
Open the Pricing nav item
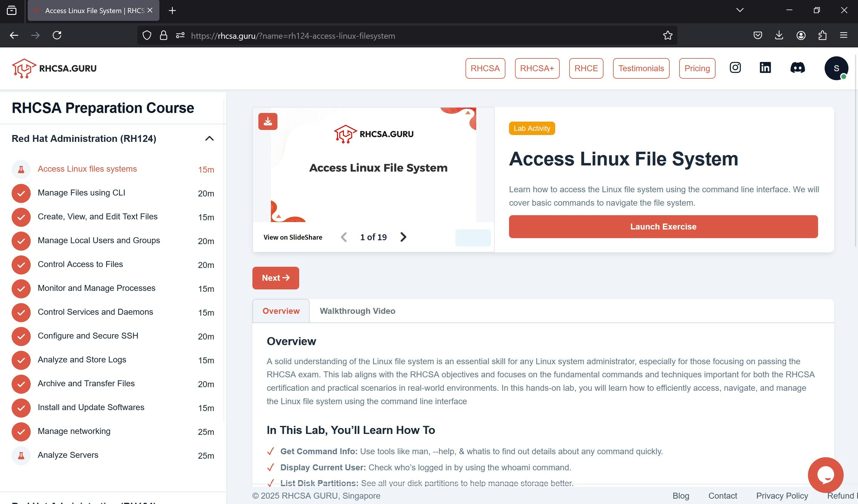pyautogui.click(x=697, y=68)
